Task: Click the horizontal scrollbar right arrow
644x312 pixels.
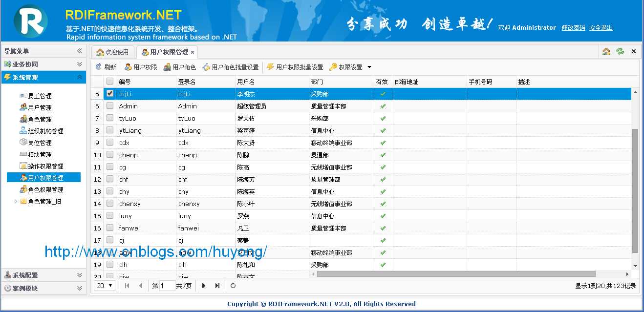Action: tap(627, 274)
